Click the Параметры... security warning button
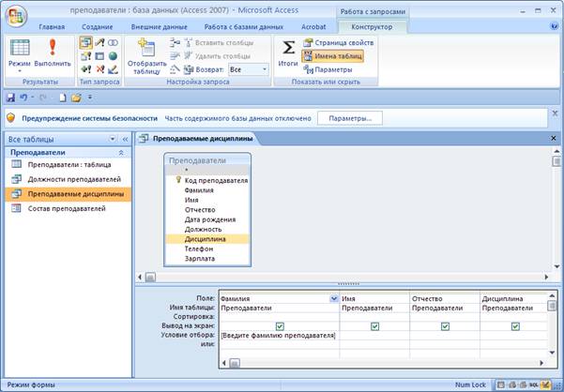This screenshot has height=392, width=564. (x=350, y=118)
